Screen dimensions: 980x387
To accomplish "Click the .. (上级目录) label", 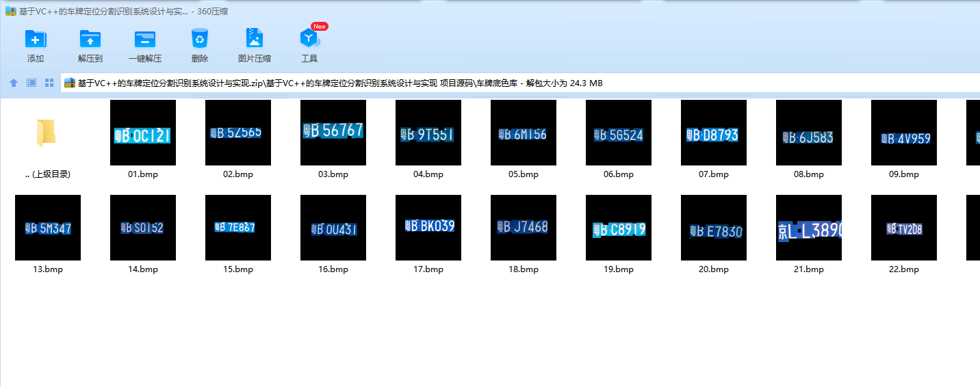I will [x=48, y=174].
